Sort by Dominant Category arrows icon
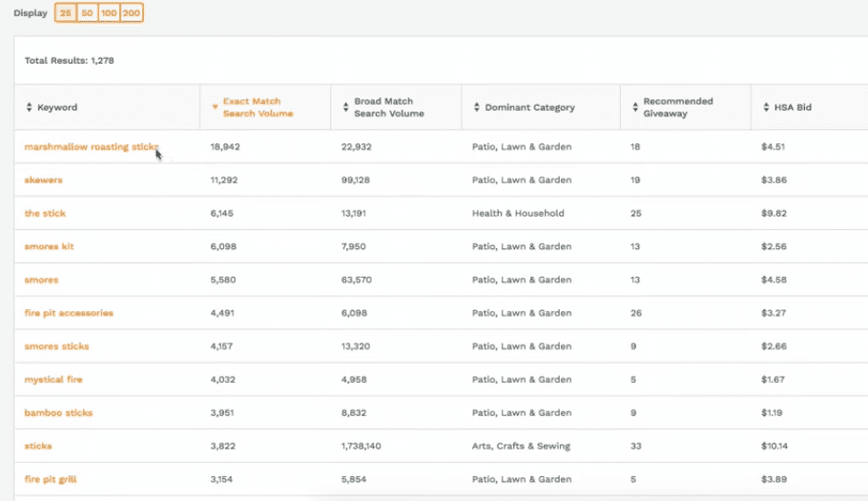The width and height of the screenshot is (868, 501). coord(477,108)
